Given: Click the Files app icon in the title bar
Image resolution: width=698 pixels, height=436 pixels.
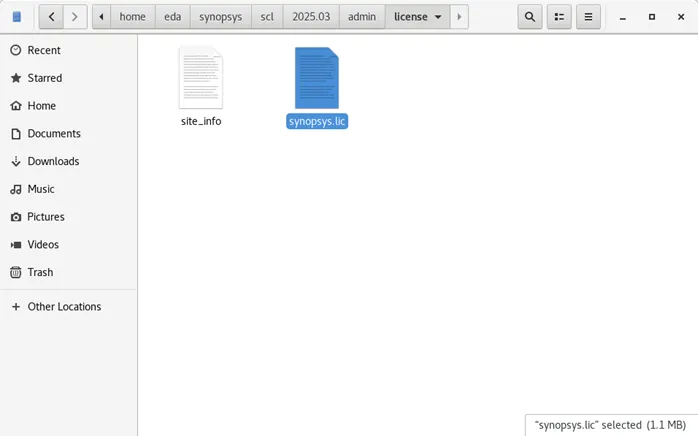Looking at the screenshot, I should tap(17, 17).
